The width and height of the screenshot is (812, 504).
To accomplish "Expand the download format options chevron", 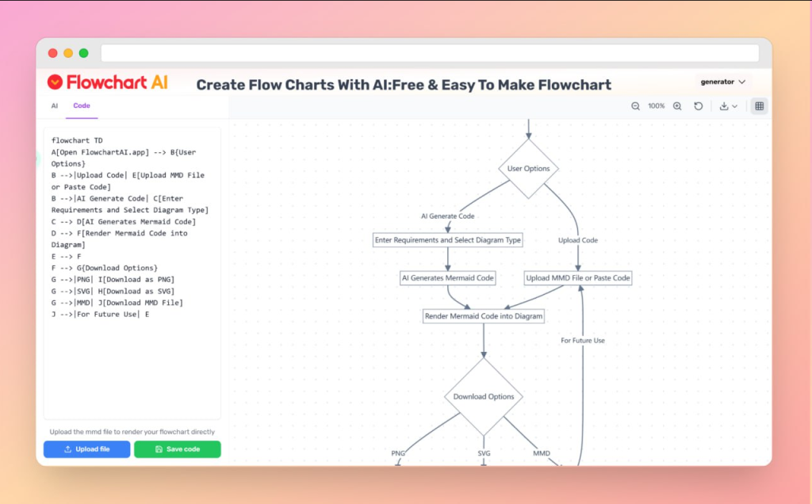I will point(735,107).
